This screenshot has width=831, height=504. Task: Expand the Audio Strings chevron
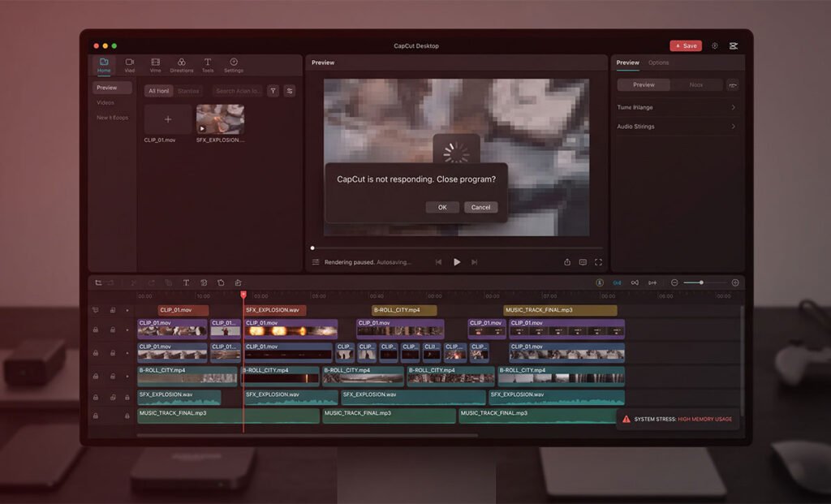tap(733, 127)
